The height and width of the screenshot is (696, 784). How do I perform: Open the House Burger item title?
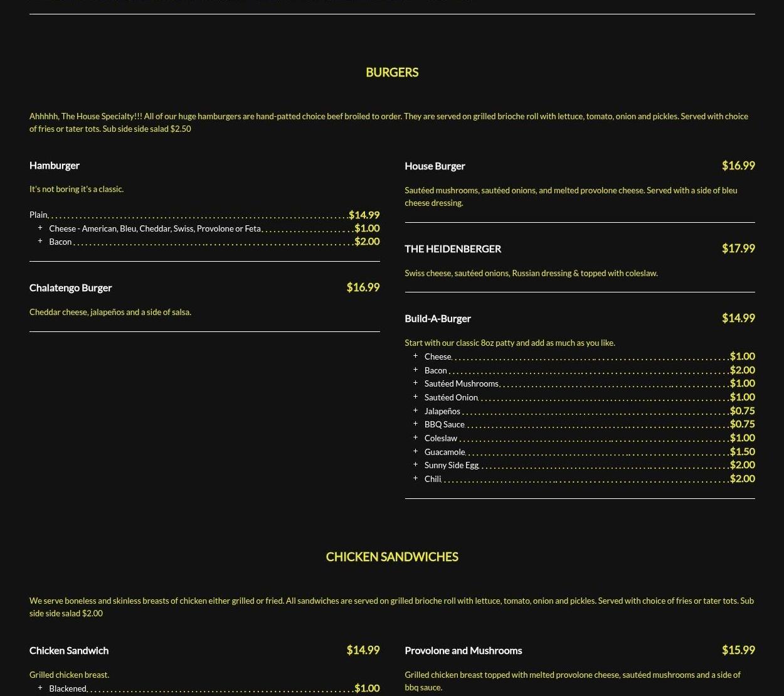[x=435, y=166]
